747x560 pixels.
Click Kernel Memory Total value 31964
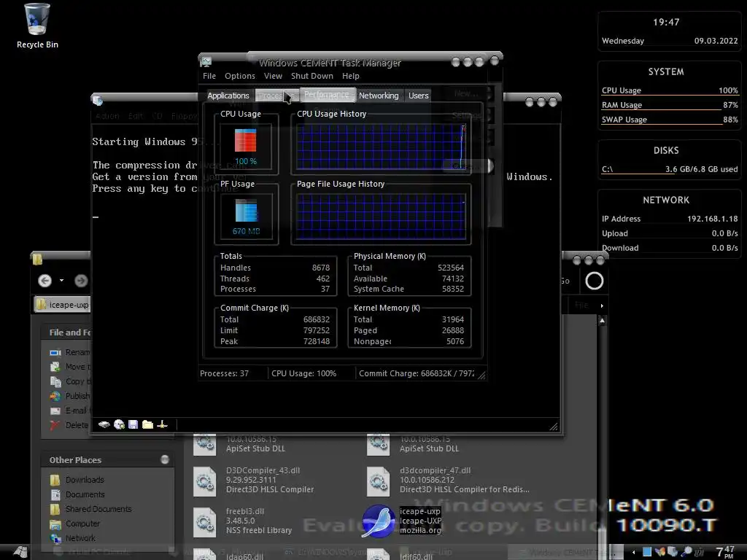(x=452, y=319)
